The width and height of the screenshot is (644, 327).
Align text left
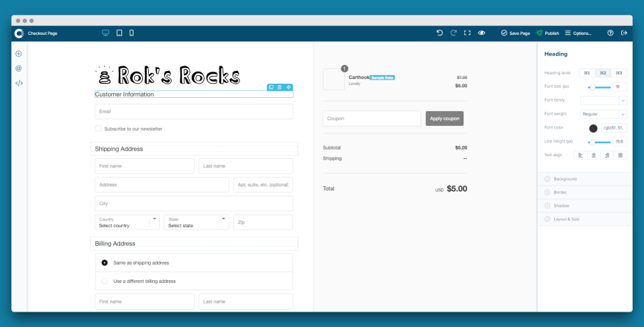580,155
